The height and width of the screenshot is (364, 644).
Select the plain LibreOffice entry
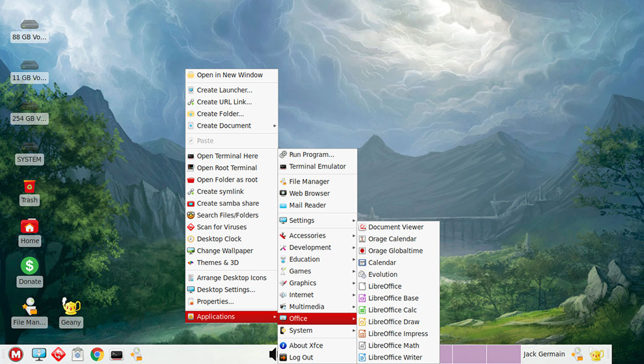coord(398,287)
